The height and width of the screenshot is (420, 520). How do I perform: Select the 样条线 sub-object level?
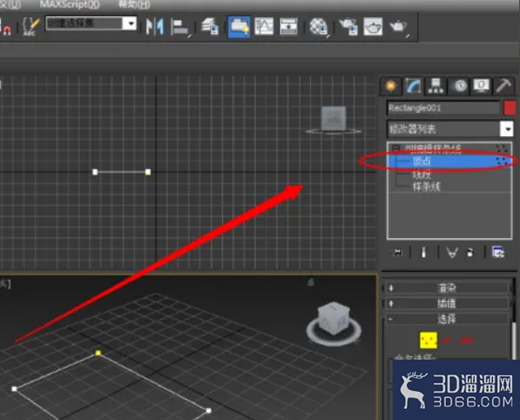click(x=427, y=187)
